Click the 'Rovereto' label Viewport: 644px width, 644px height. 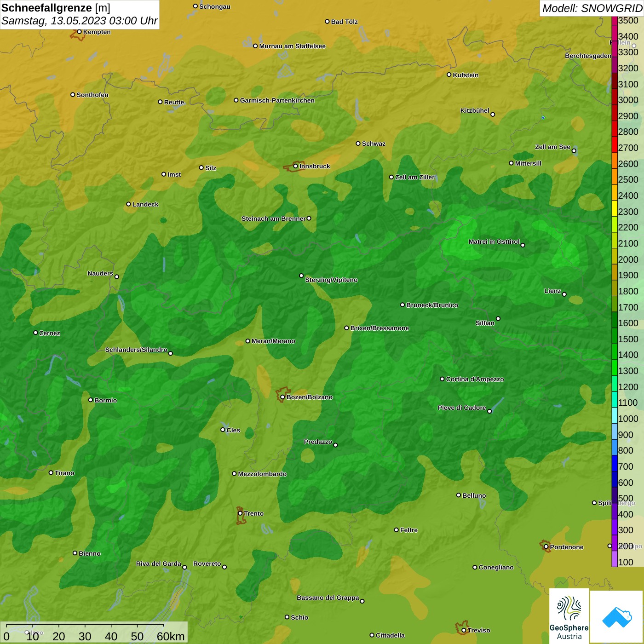tap(207, 563)
